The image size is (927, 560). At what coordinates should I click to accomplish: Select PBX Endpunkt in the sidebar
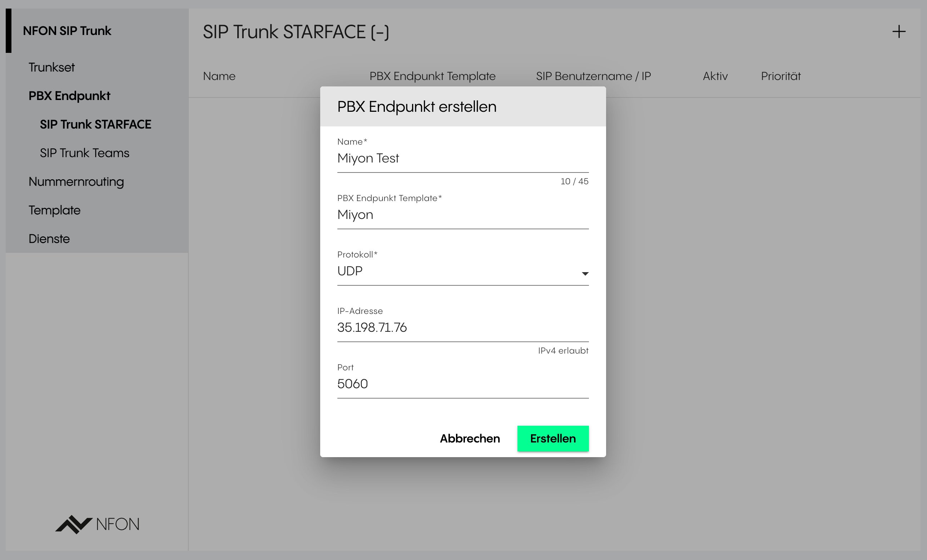[x=69, y=96]
